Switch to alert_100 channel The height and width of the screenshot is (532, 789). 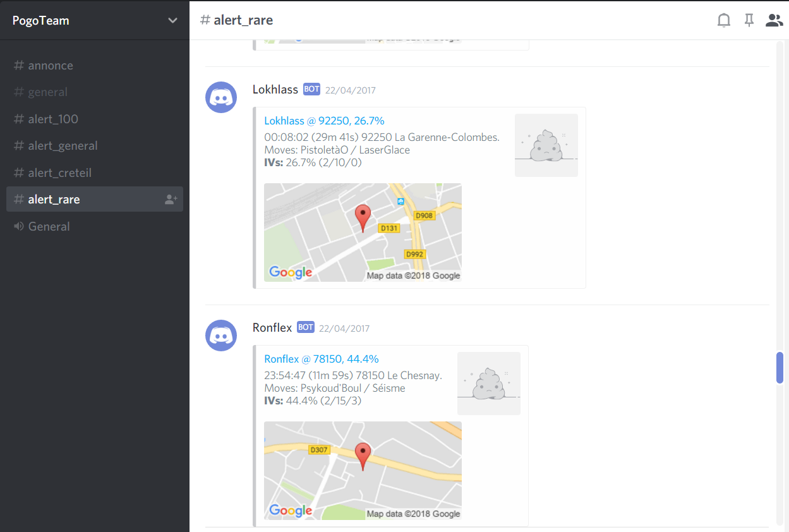[95, 119]
